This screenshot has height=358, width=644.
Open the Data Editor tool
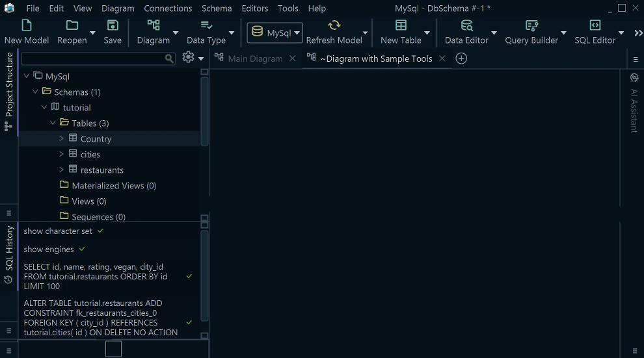coord(466,26)
